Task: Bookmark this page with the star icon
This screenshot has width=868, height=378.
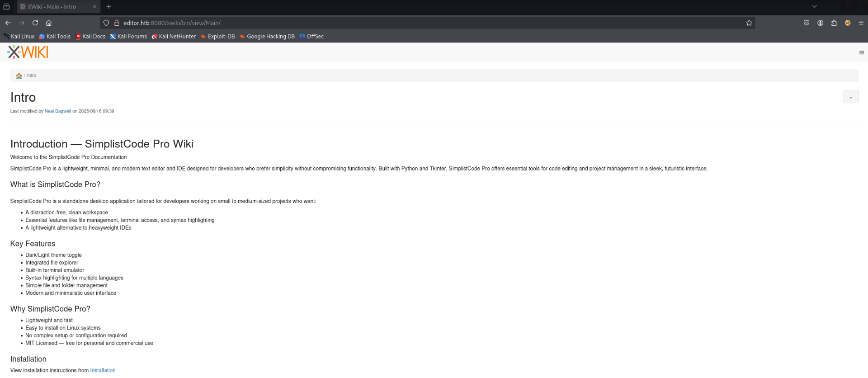Action: click(x=749, y=23)
